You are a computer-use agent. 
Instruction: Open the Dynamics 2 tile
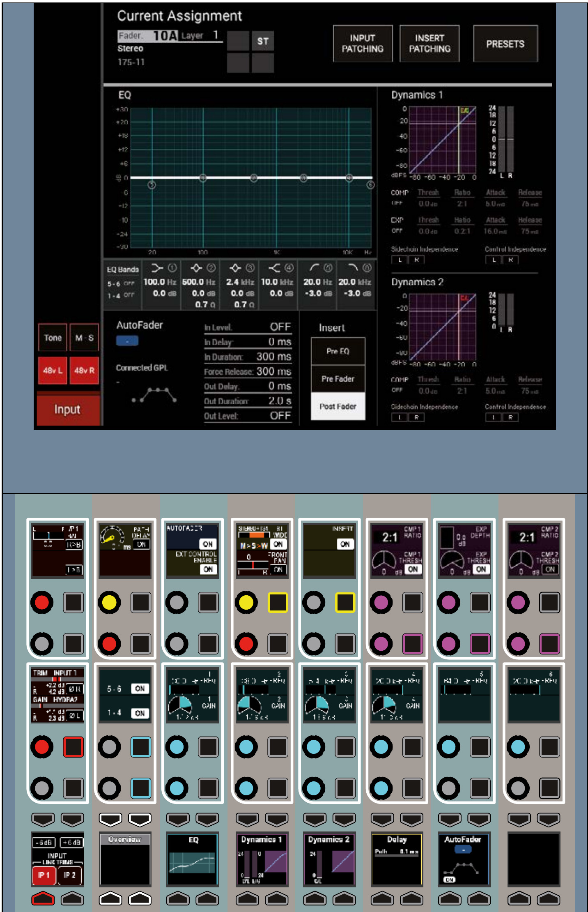pos(329,858)
